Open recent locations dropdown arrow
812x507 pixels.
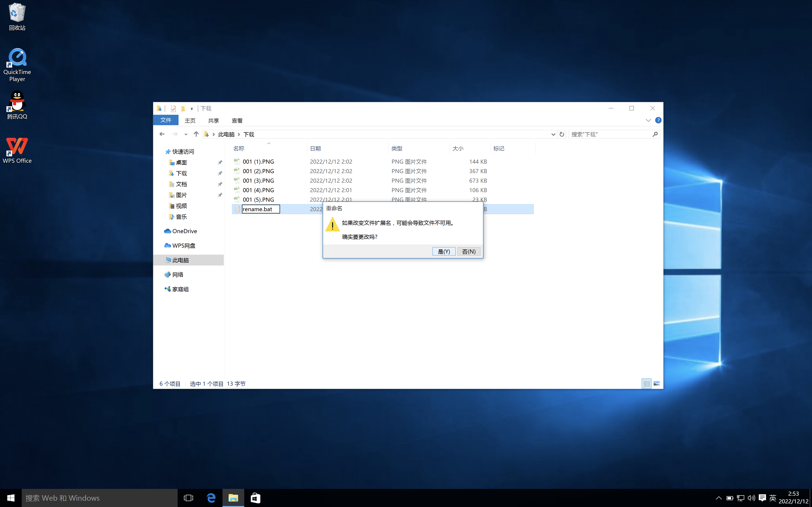tap(186, 134)
